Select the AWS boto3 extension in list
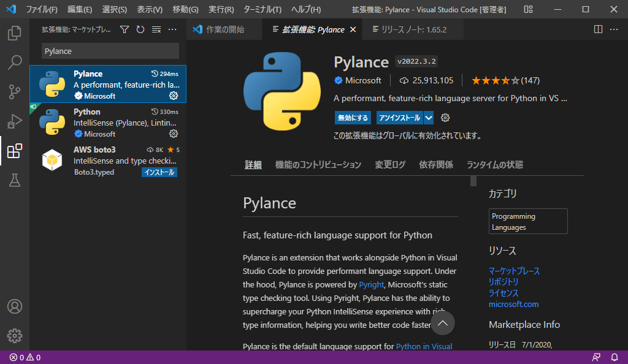This screenshot has height=364, width=628. [108, 160]
